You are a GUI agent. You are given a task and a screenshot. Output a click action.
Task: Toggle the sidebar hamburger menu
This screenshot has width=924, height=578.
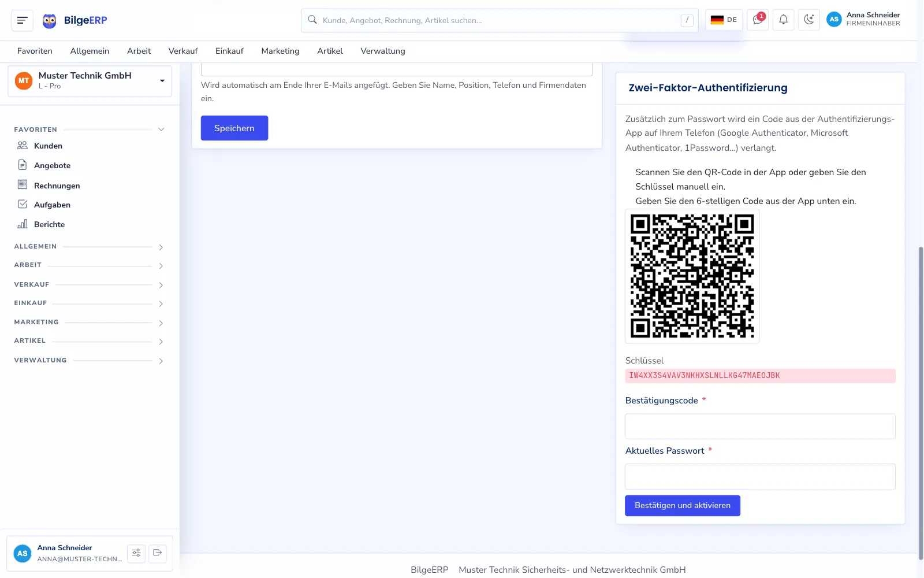point(23,20)
